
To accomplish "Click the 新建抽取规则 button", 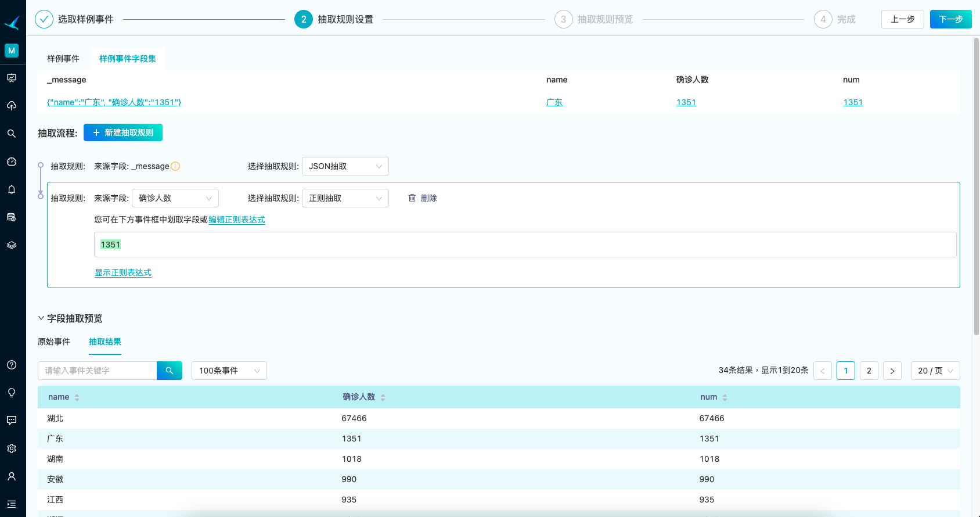I will (x=123, y=132).
